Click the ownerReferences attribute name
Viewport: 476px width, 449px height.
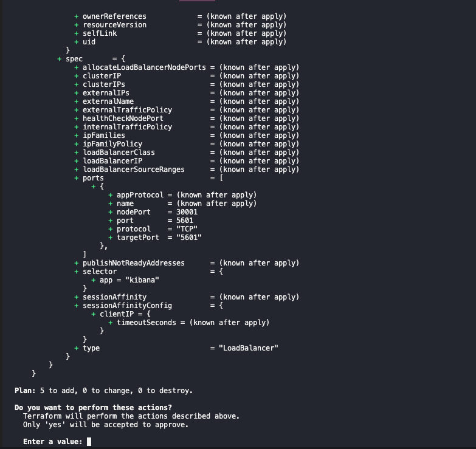click(x=114, y=16)
